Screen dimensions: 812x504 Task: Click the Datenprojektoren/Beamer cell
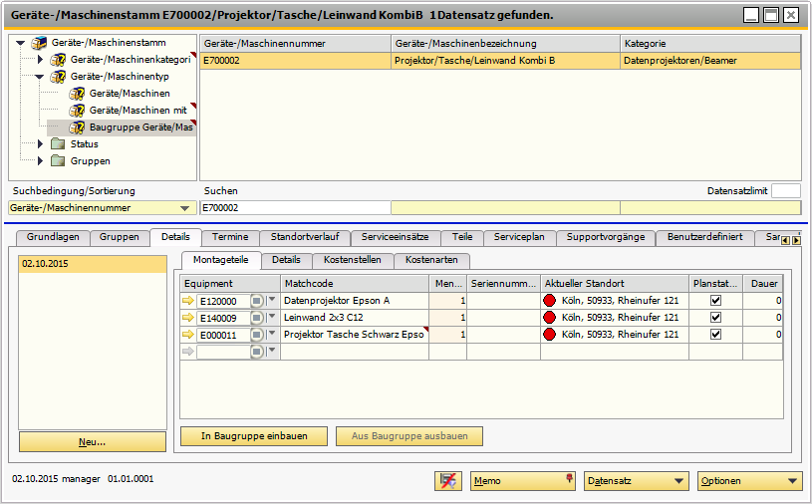tap(710, 61)
